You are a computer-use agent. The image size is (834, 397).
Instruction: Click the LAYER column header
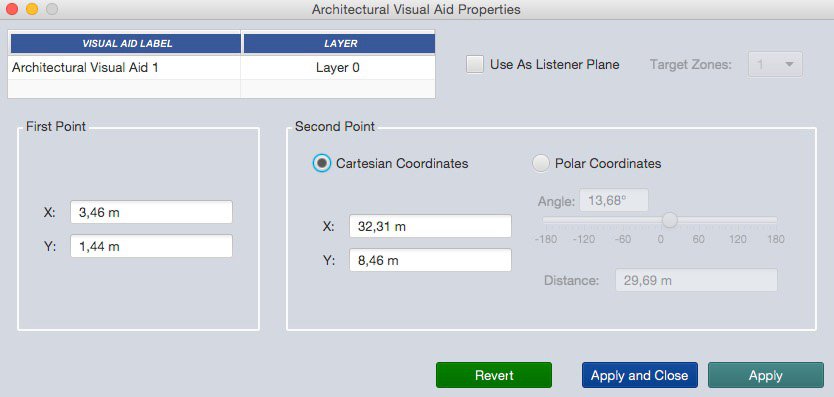[340, 44]
